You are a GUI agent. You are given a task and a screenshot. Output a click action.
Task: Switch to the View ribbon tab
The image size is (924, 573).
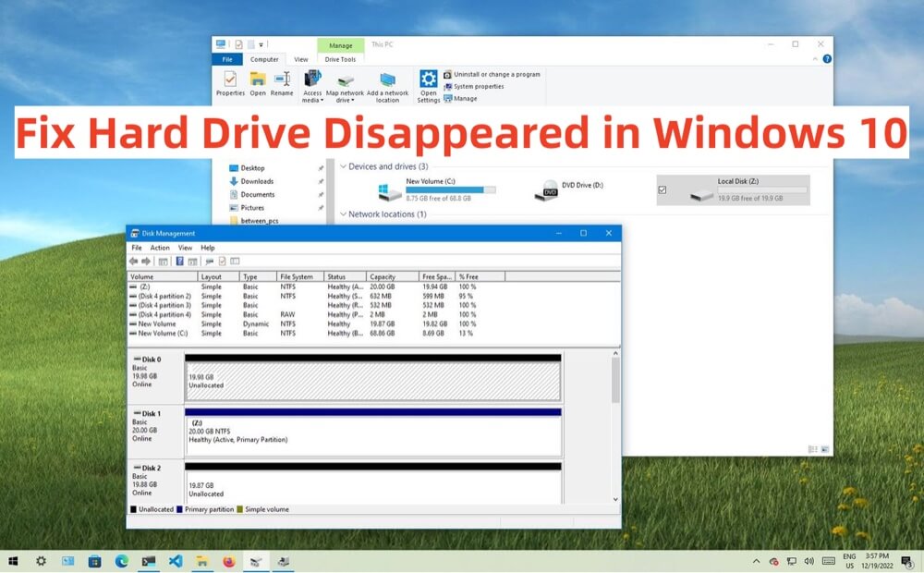tap(301, 59)
